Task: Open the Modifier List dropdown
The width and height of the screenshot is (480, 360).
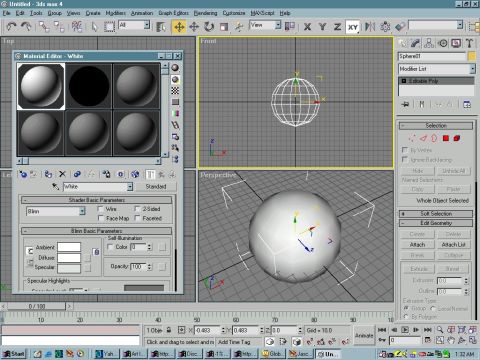Action: click(472, 69)
